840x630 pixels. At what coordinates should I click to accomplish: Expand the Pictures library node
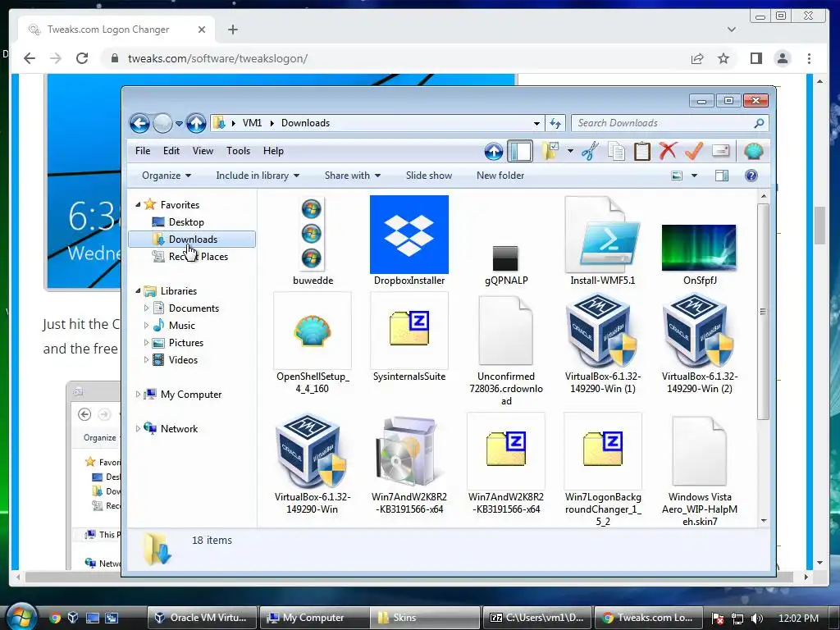(x=146, y=342)
